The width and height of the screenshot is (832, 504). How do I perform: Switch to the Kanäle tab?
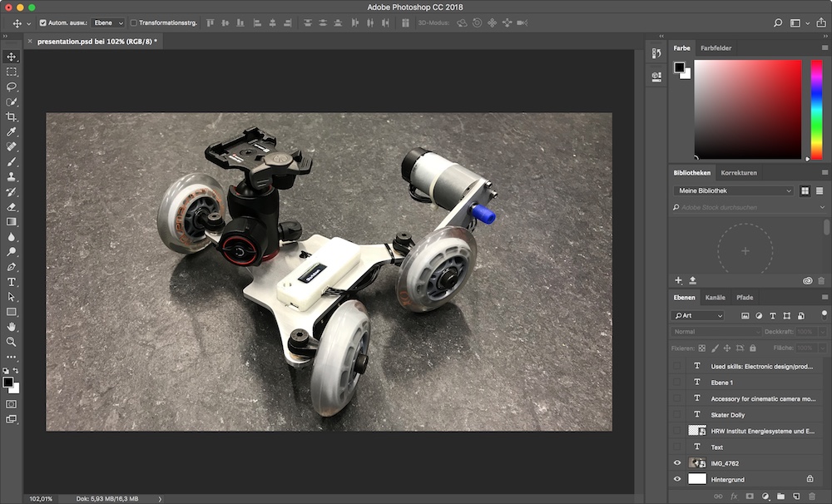pos(715,298)
